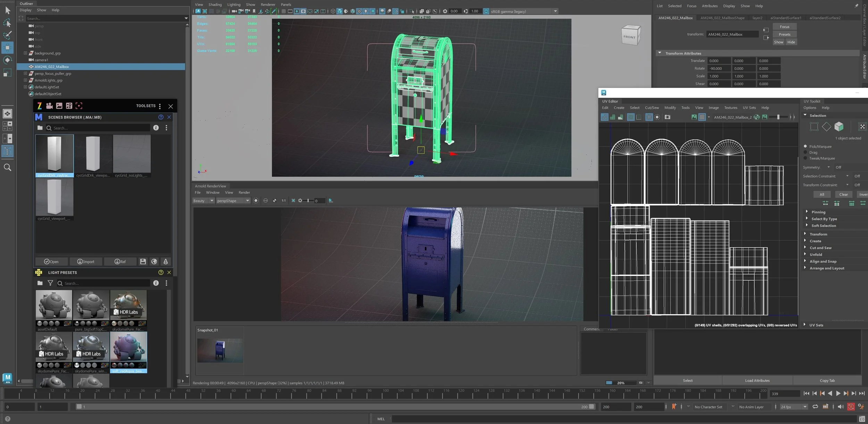Toggle the checker map icon in UV Editor
This screenshot has width=868, height=424.
coord(702,117)
